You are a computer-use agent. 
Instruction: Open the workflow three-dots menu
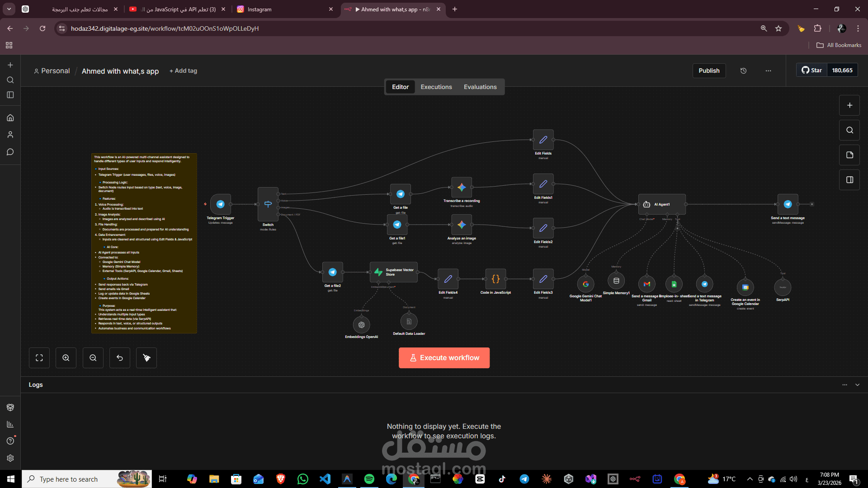click(x=768, y=70)
